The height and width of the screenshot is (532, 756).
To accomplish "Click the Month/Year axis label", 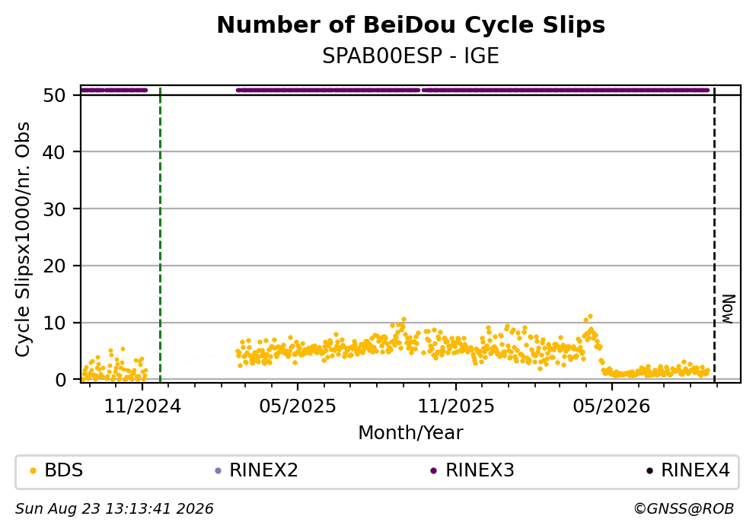I will (411, 433).
